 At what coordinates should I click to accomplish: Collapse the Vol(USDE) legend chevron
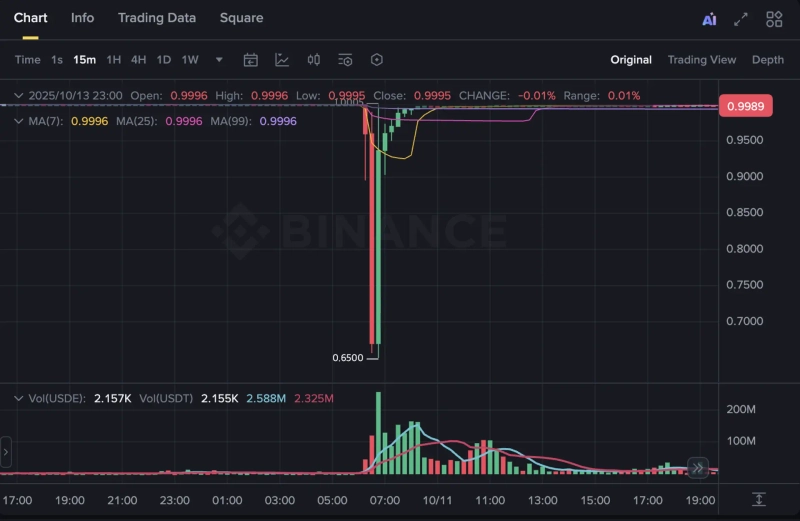pyautogui.click(x=18, y=398)
